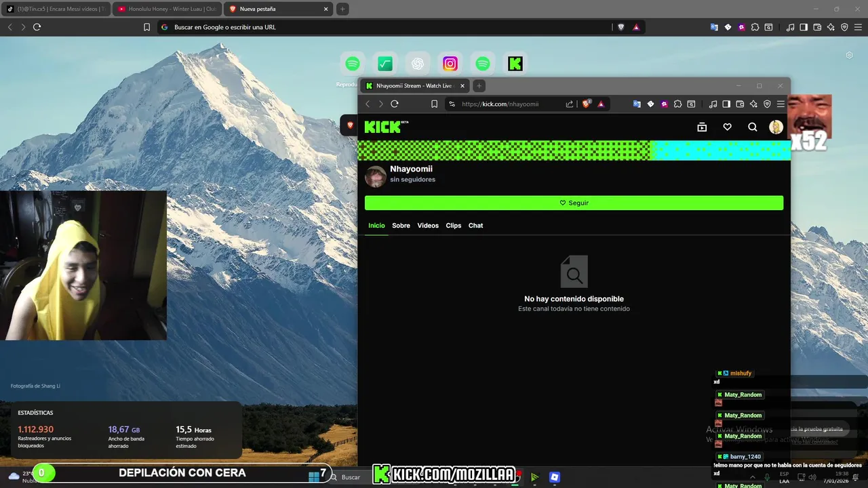Open the ChatGPT shortcut tile

(x=418, y=64)
